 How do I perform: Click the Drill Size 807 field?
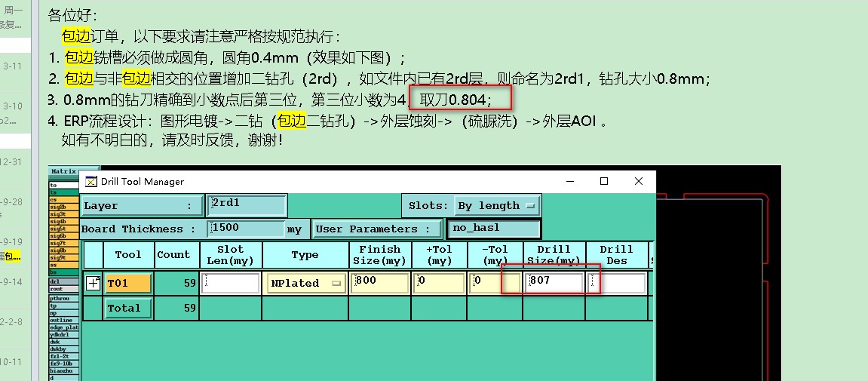pyautogui.click(x=554, y=283)
